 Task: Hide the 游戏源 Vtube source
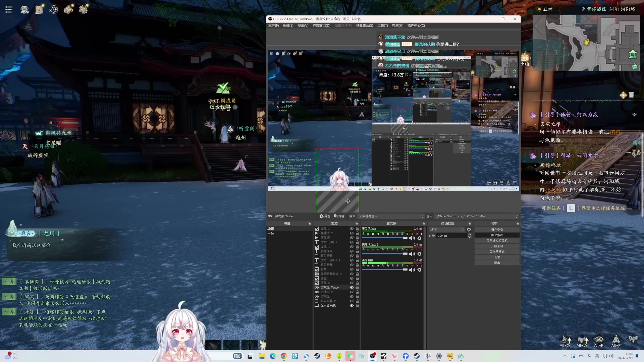(x=352, y=288)
